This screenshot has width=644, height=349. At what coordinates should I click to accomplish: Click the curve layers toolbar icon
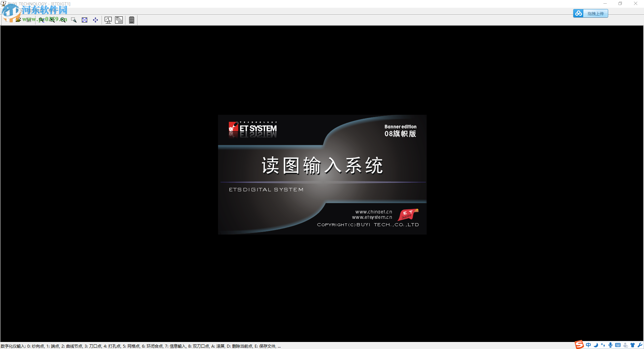pos(119,20)
